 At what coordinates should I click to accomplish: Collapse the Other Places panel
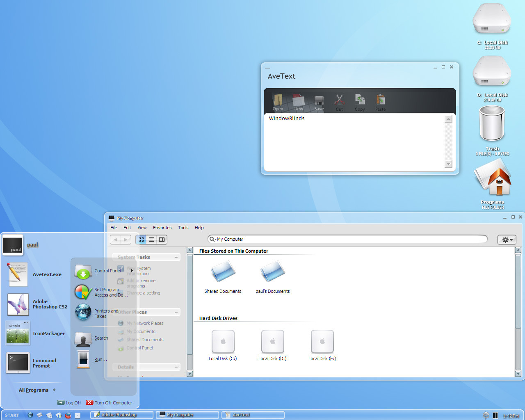pos(176,312)
